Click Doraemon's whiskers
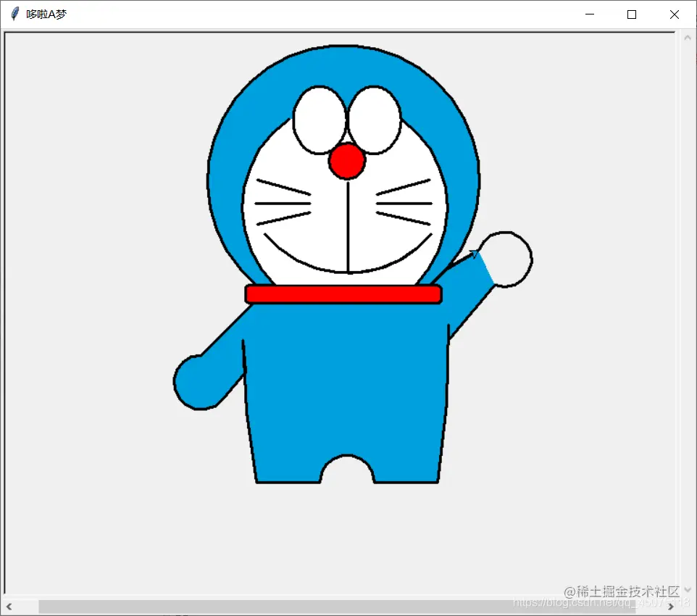Screen dimensions: 697x616 click(283, 203)
